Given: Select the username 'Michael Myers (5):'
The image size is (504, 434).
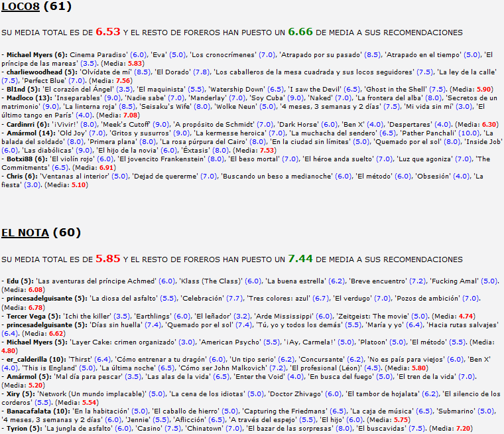Looking at the screenshot, I should pos(37,342).
